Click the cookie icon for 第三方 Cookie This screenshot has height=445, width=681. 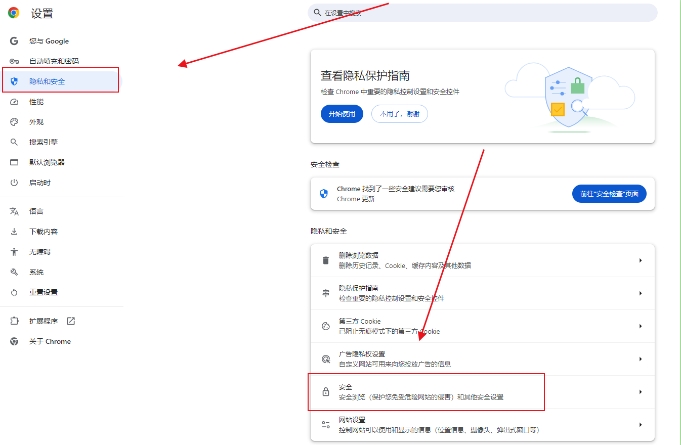[326, 326]
